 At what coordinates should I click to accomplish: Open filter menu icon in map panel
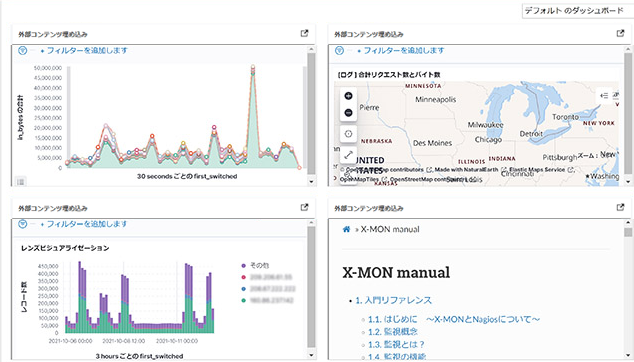click(x=339, y=51)
